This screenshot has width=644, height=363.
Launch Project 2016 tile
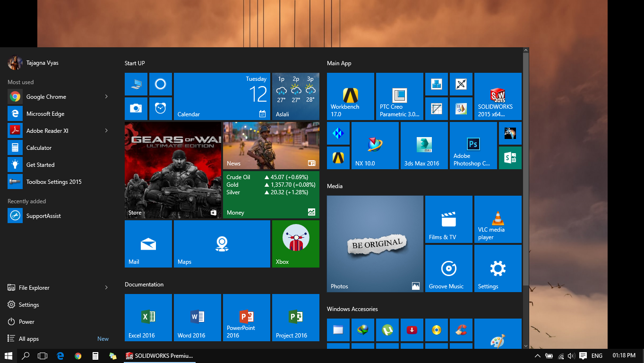296,318
